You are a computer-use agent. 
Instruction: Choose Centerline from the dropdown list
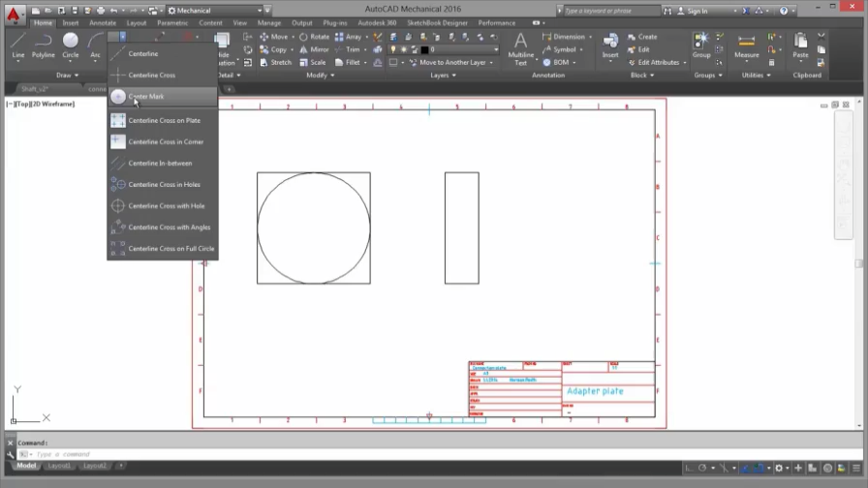pyautogui.click(x=163, y=53)
